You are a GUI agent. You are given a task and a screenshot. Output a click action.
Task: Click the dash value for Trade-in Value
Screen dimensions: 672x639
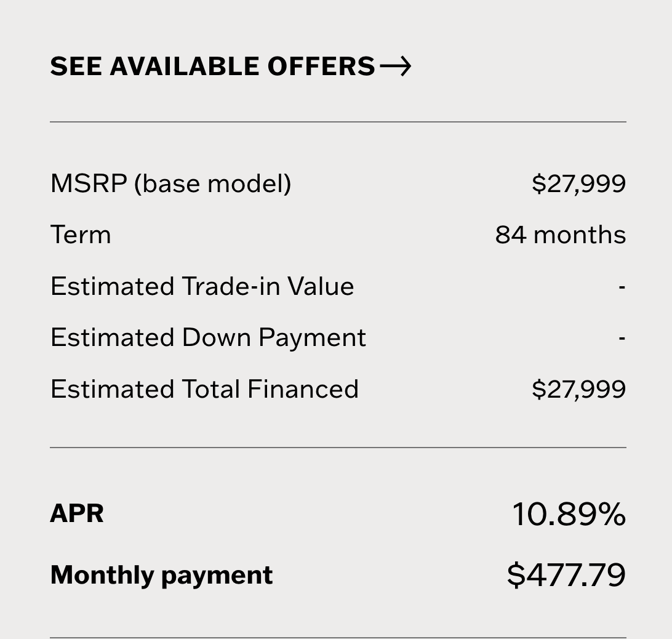click(x=622, y=286)
